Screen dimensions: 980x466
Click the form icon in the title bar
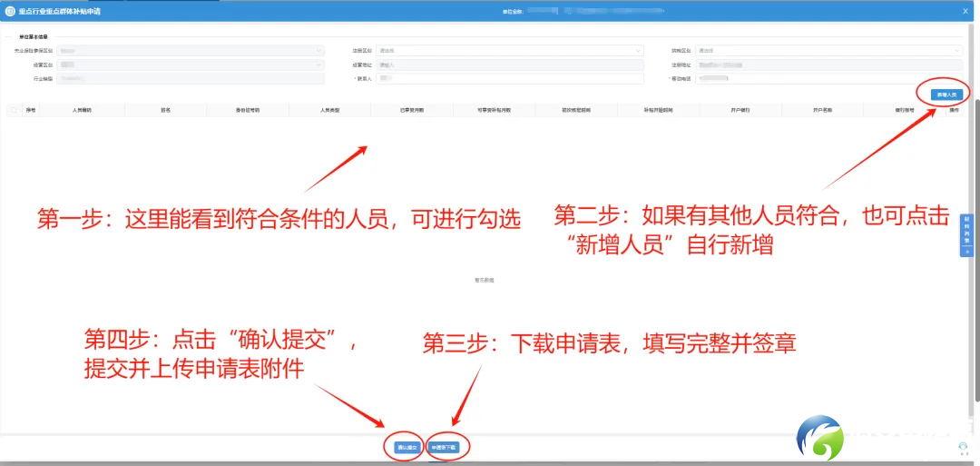[x=10, y=11]
